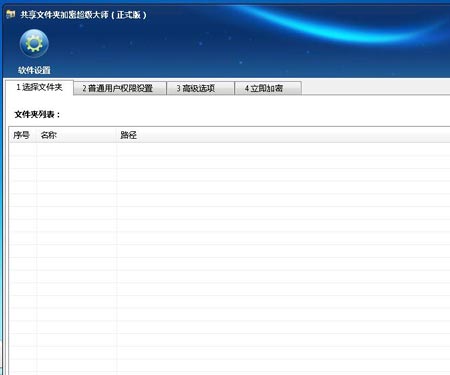The height and width of the screenshot is (375, 450).
Task: Click the 名称 column header
Action: [x=77, y=135]
